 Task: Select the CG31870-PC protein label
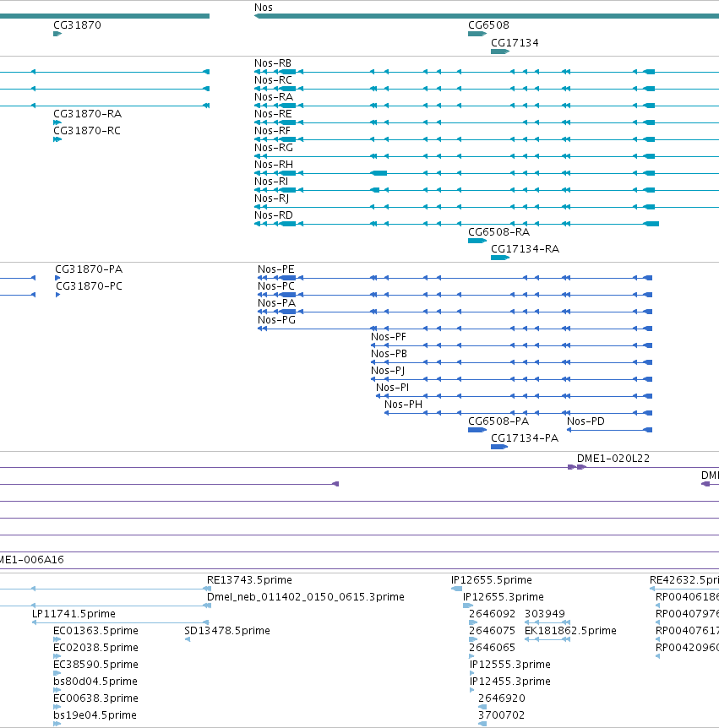90,286
